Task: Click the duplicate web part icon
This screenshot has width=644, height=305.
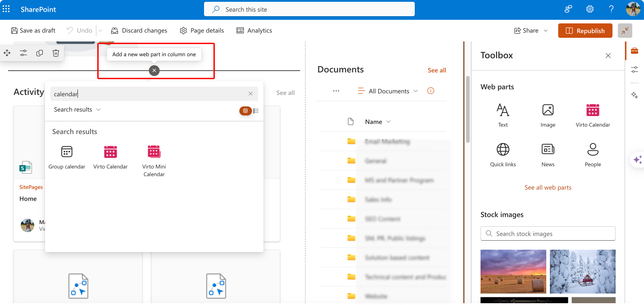Action: 40,53
